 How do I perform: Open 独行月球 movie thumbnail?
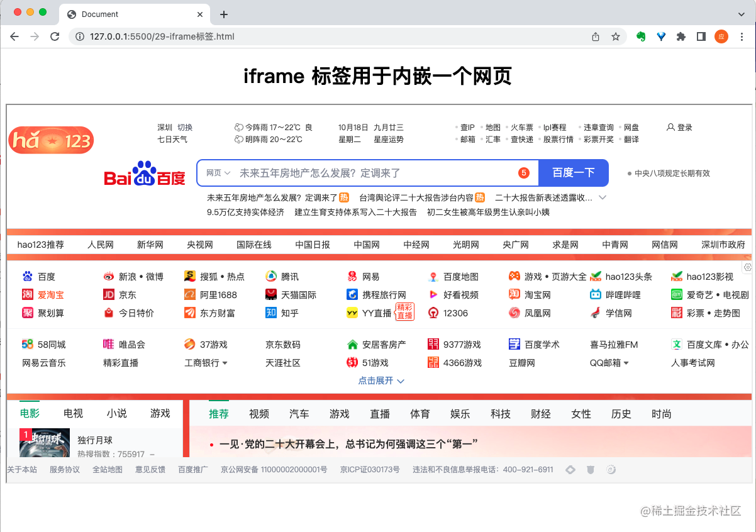(45, 443)
